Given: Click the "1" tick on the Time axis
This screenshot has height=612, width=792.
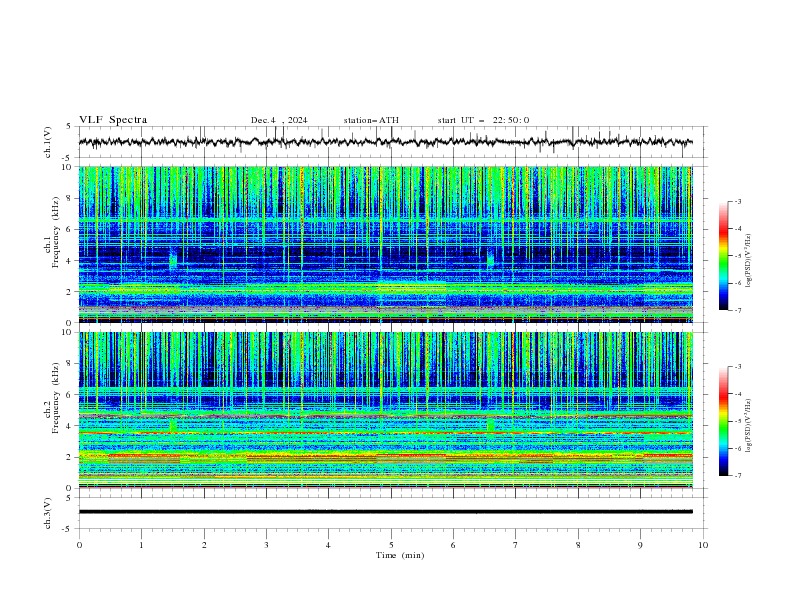Looking at the screenshot, I should pos(141,545).
